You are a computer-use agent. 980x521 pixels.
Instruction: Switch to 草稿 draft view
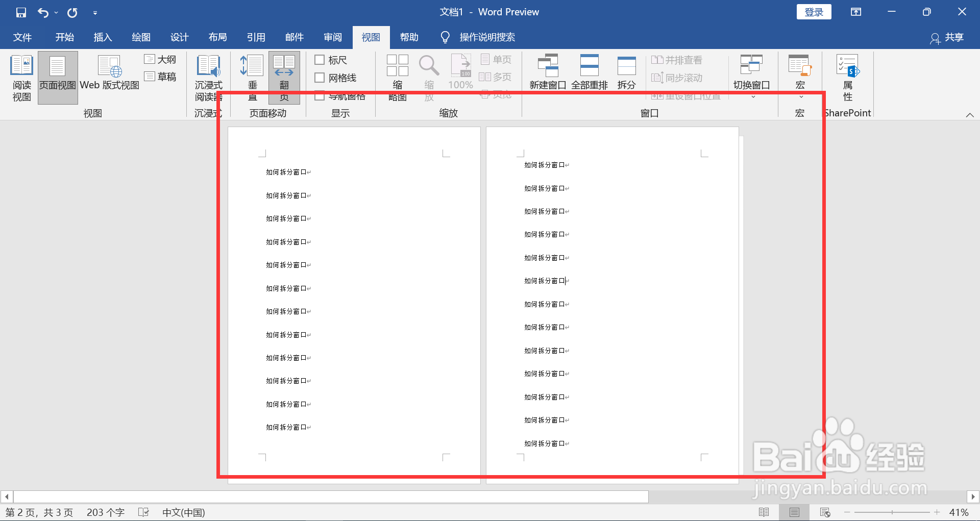tap(160, 77)
